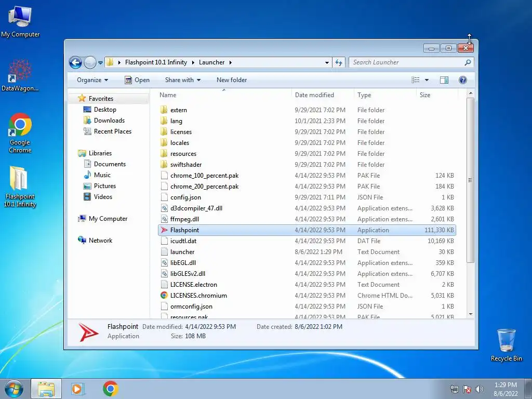532x399 pixels.
Task: Click the New folder button
Action: coord(232,80)
